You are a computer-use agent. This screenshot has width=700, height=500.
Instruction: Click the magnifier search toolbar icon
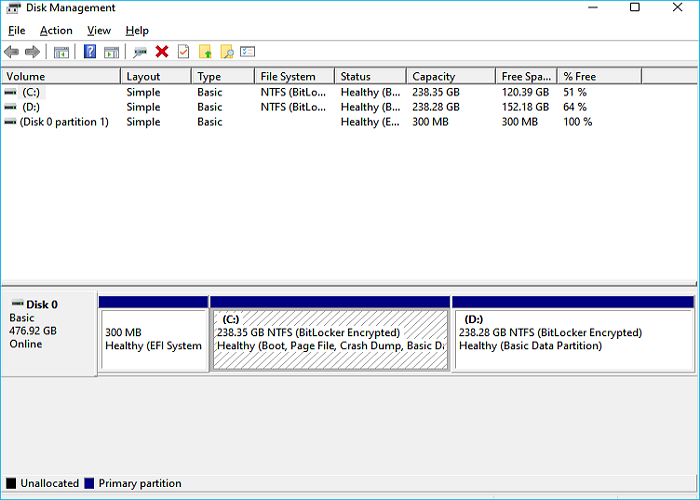[227, 52]
